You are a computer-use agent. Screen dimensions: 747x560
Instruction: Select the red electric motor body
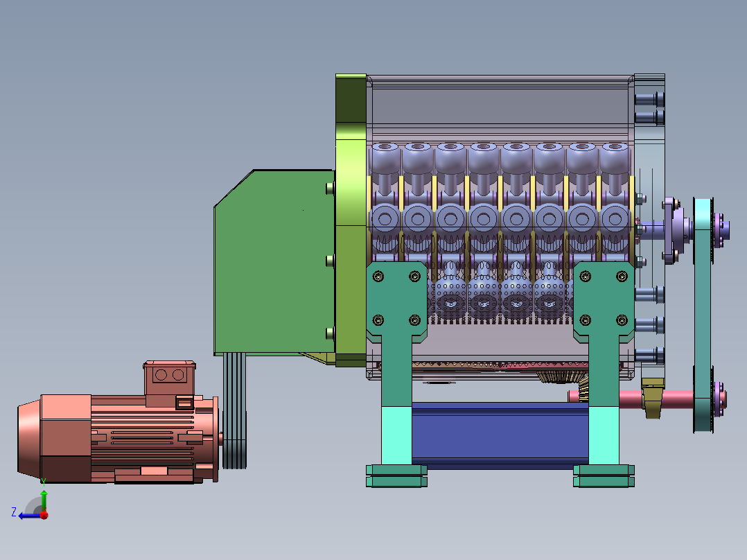click(x=118, y=439)
